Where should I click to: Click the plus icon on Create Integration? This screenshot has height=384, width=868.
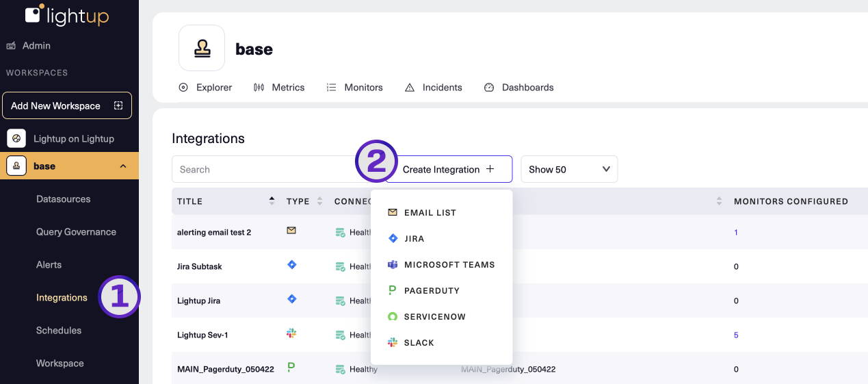(x=490, y=169)
